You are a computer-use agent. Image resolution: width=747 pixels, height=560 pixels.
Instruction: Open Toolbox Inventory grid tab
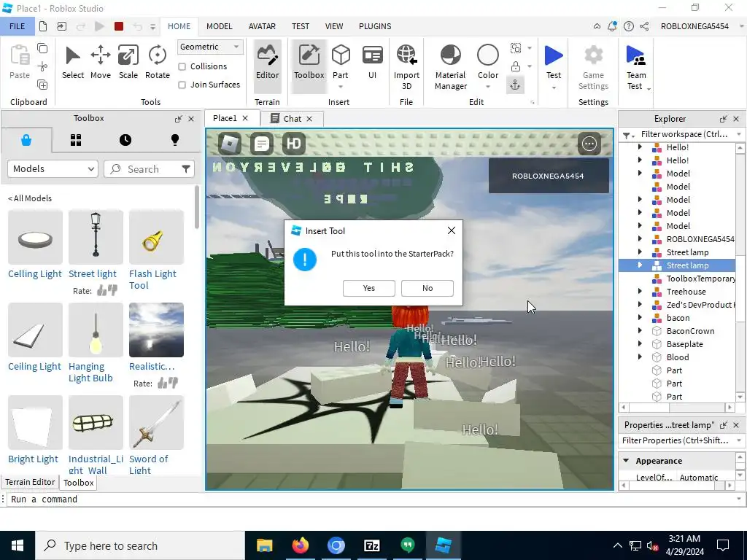(76, 140)
